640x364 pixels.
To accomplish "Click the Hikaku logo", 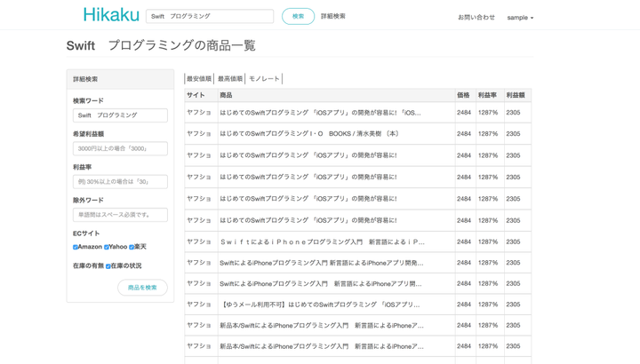I will point(111,15).
